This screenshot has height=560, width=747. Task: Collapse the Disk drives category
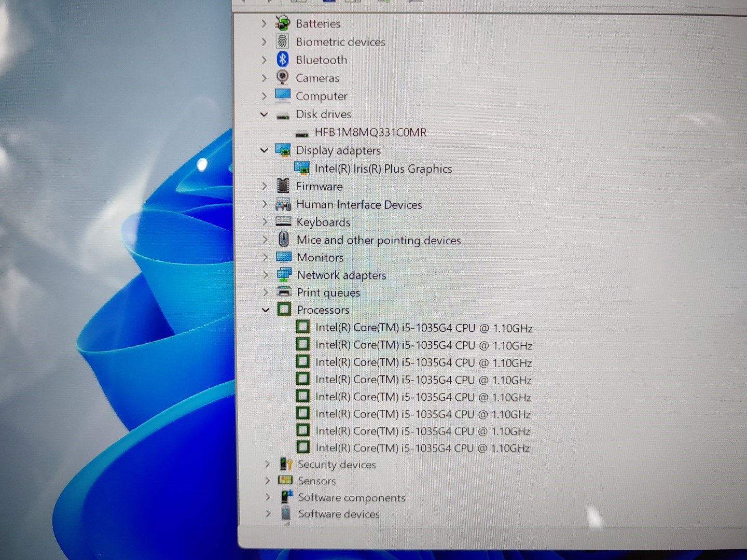264,114
